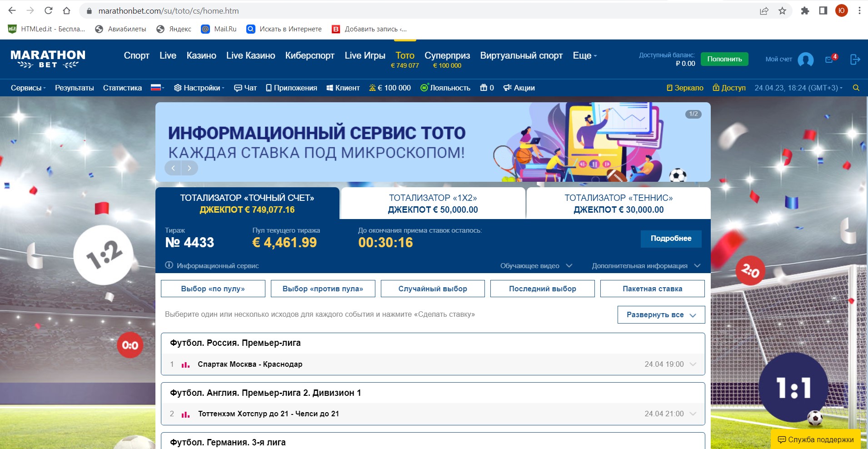Open the user account avatar icon
The height and width of the screenshot is (449, 868).
point(805,60)
